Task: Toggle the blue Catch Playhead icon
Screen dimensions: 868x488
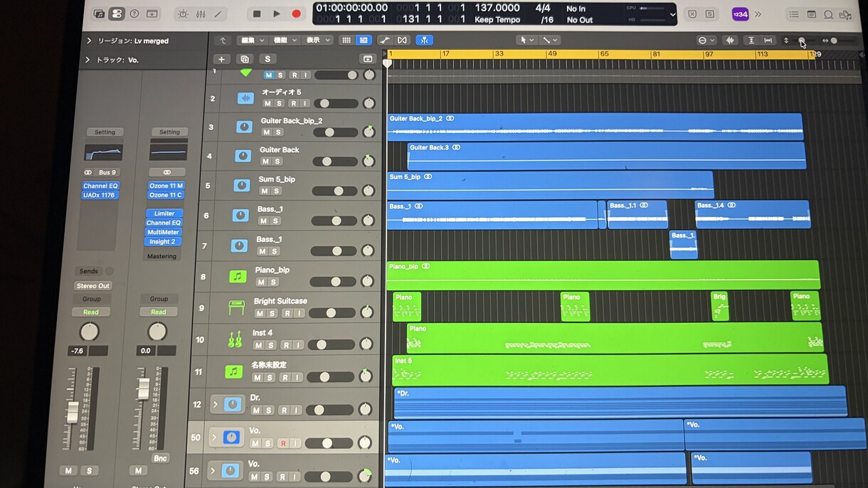Action: tap(424, 41)
